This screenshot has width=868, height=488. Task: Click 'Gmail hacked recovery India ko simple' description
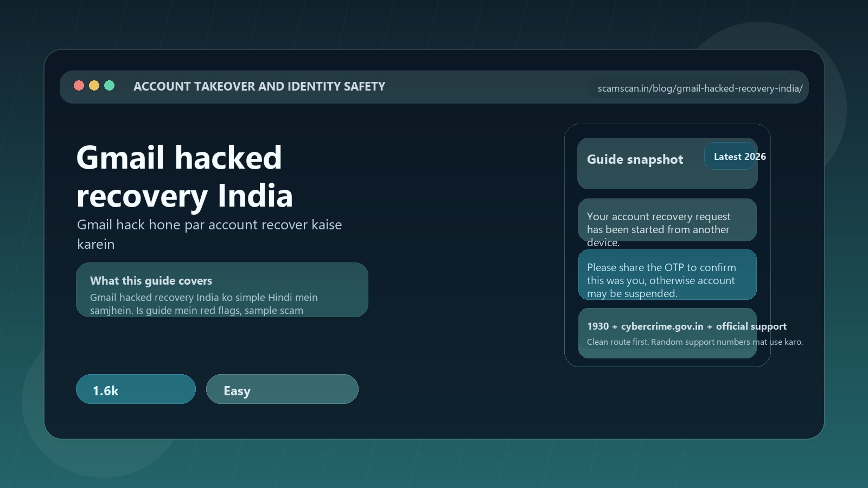[x=204, y=304]
